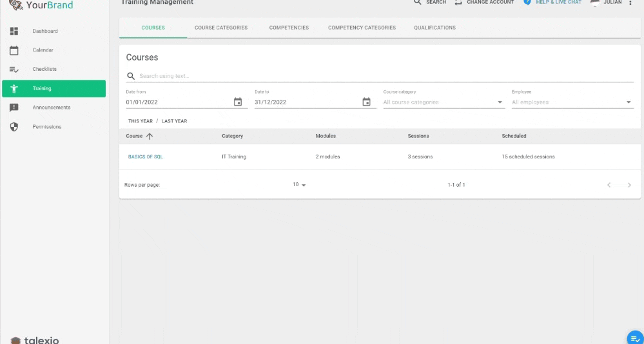
Task: Click the magnifier icon beside SEARCH
Action: coord(417,2)
